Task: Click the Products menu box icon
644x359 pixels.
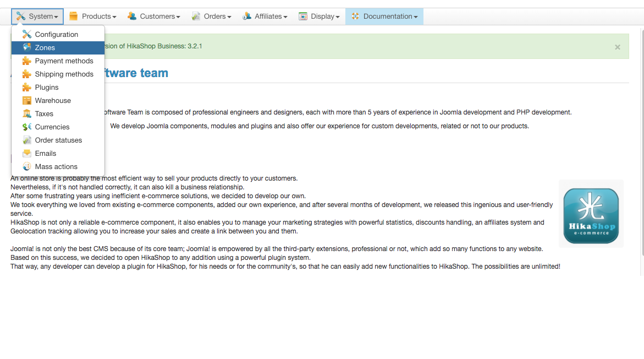Action: coord(74,16)
